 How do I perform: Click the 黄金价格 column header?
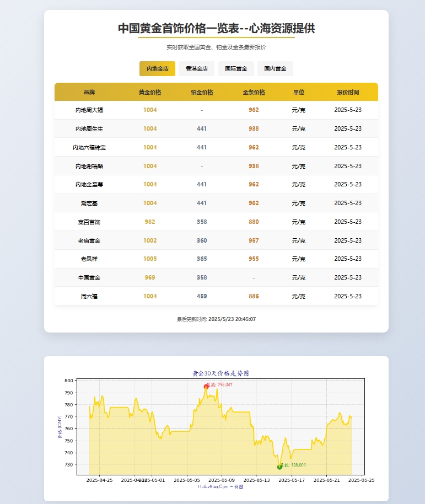150,92
